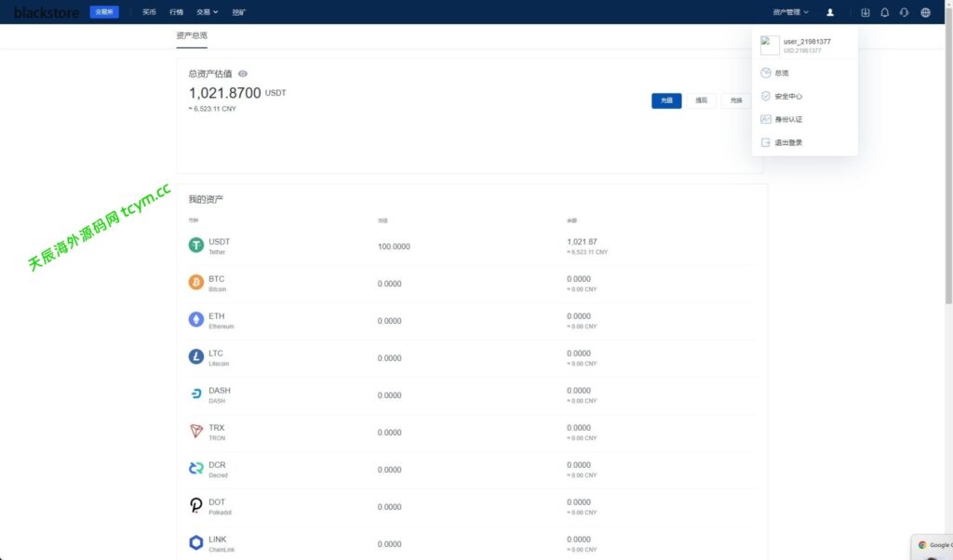Open the 资产总览 tab
953x560 pixels.
click(192, 35)
